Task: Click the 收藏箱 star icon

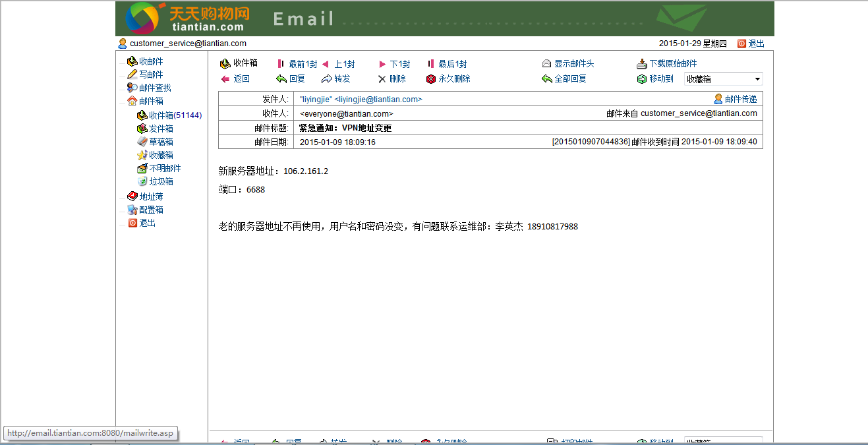Action: point(142,155)
